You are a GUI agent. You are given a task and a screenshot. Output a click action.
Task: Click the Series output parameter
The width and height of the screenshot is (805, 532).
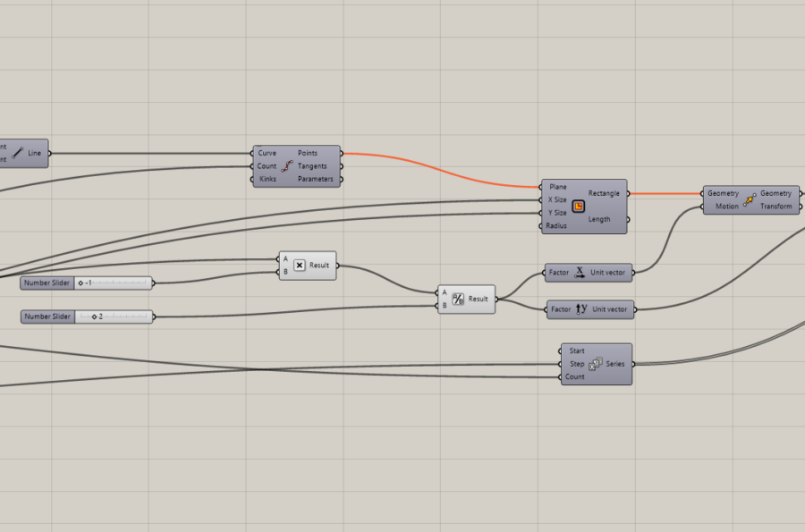click(x=615, y=364)
